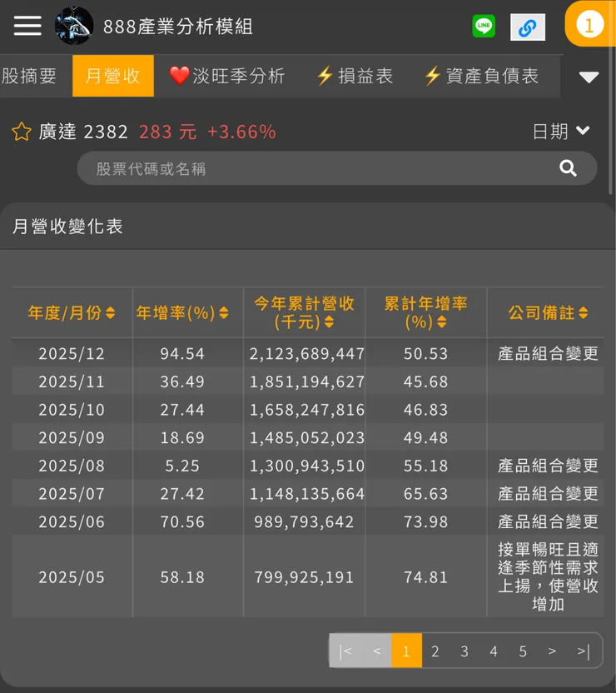
Task: Click the page vertical scrollbar
Action: [611, 97]
